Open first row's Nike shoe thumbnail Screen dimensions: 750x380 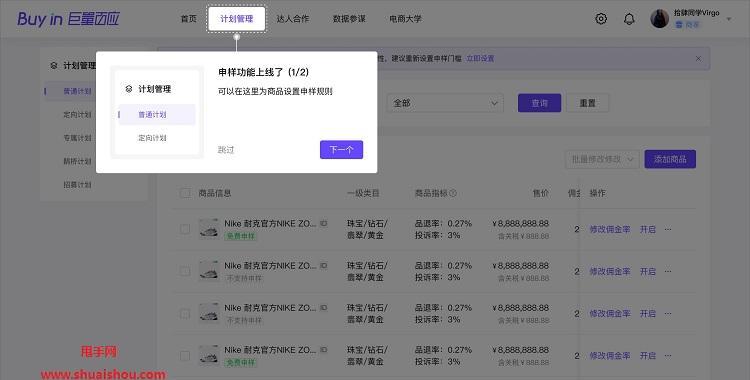209,229
